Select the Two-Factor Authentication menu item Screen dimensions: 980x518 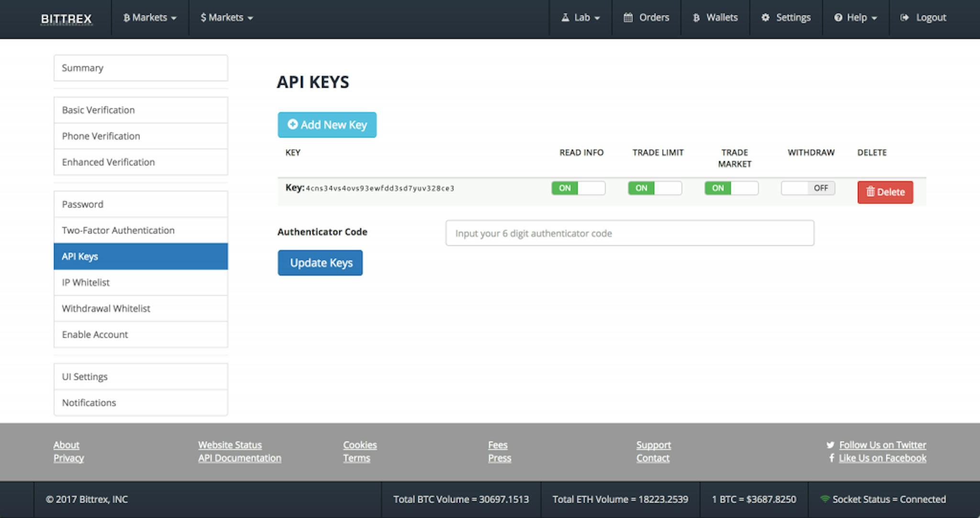coord(118,230)
